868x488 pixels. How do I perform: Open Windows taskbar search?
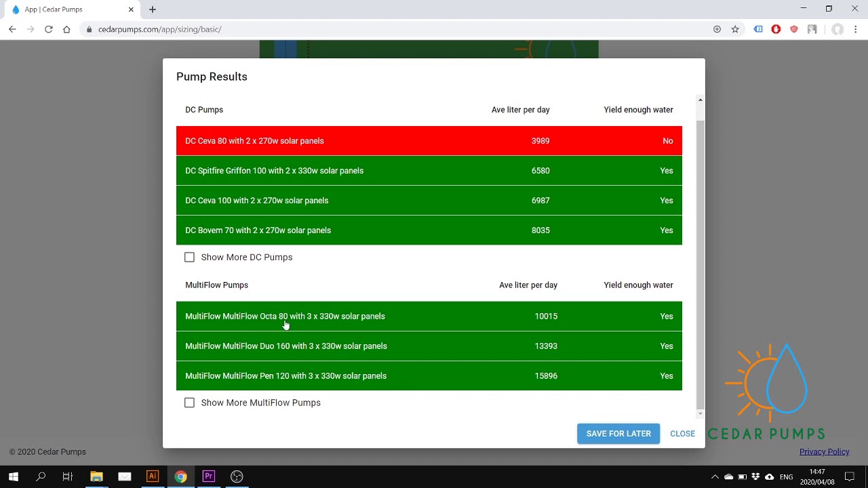click(x=41, y=476)
